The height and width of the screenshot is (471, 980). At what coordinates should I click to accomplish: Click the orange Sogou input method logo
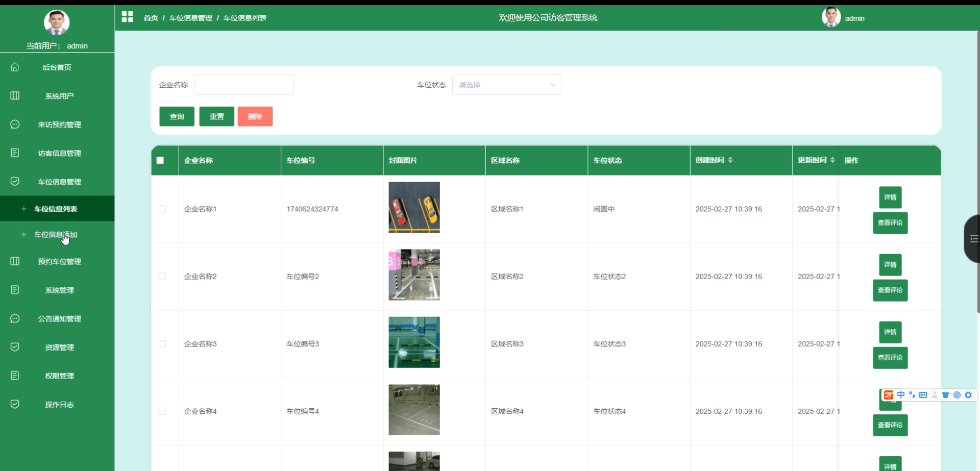pos(889,395)
